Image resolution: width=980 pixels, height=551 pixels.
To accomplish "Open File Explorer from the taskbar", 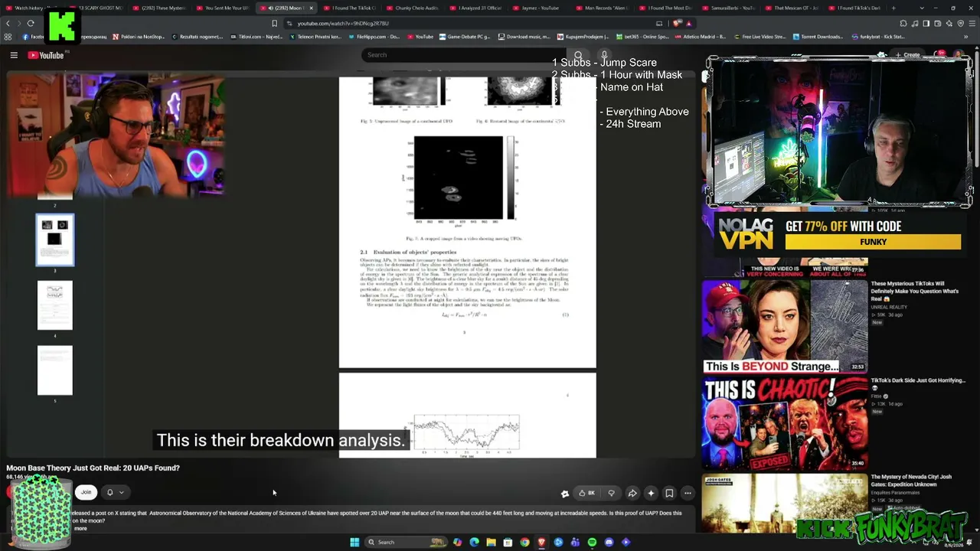I will point(491,543).
